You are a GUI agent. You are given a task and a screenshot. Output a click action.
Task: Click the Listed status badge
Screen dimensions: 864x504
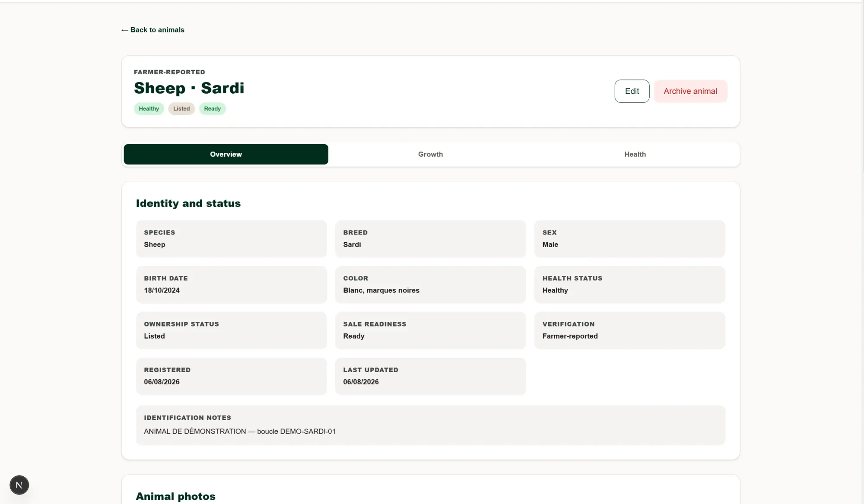coord(181,108)
